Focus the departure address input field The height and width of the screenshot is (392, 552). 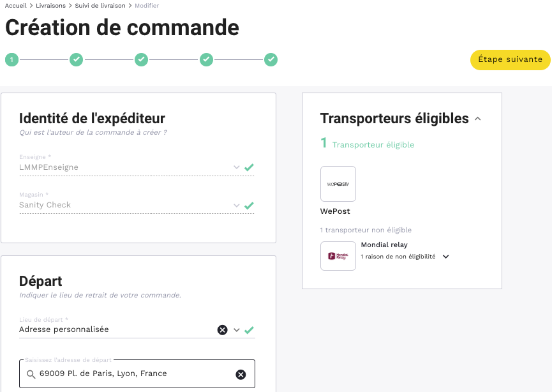[x=134, y=374]
